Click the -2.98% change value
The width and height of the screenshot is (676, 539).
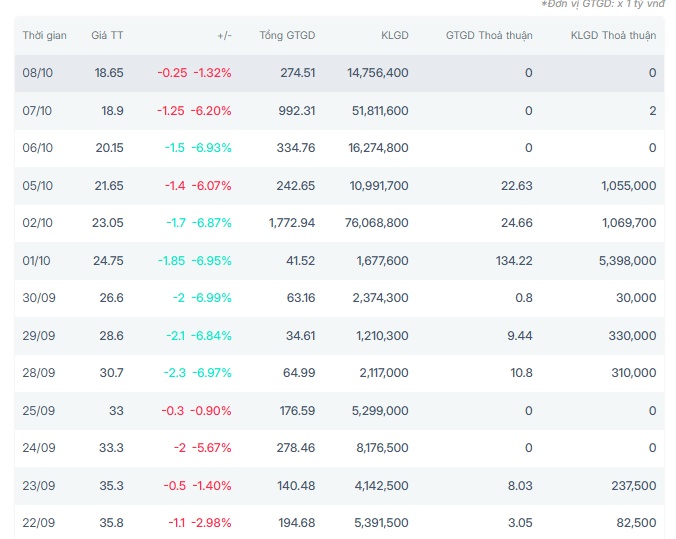point(211,523)
